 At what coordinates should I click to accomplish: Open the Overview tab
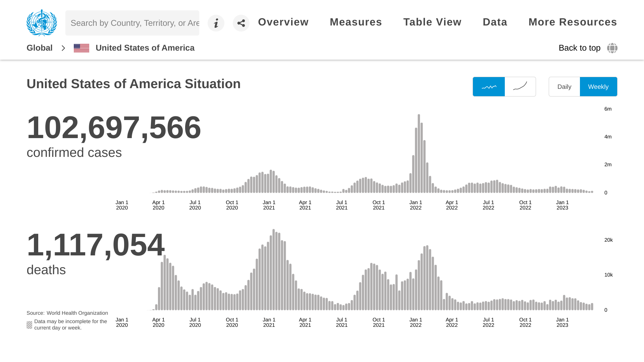coord(283,22)
